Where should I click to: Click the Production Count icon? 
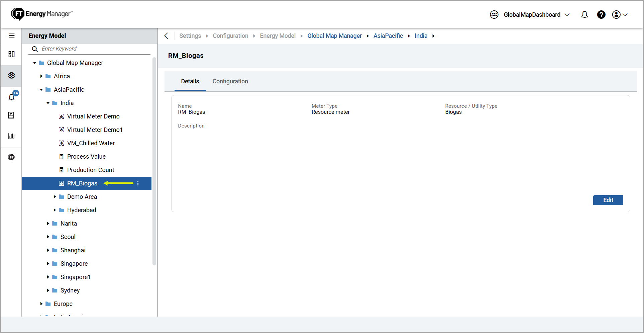pyautogui.click(x=62, y=170)
